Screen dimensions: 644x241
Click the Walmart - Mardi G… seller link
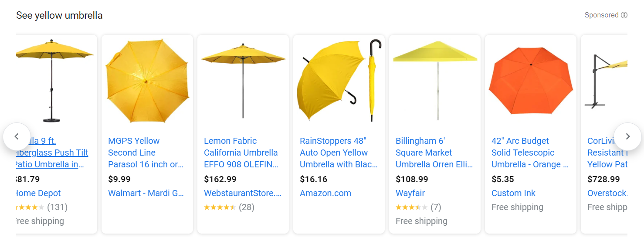point(146,193)
